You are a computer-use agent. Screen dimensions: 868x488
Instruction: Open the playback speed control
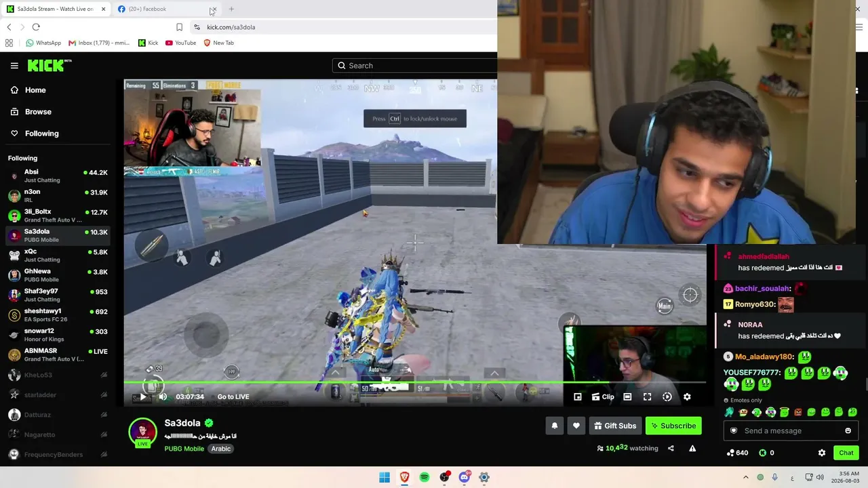pos(667,397)
